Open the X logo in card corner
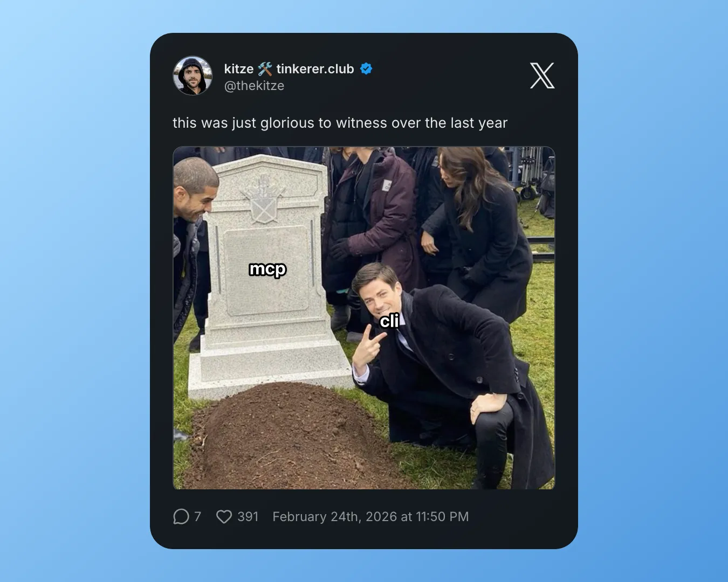Viewport: 728px width, 582px height. [542, 75]
